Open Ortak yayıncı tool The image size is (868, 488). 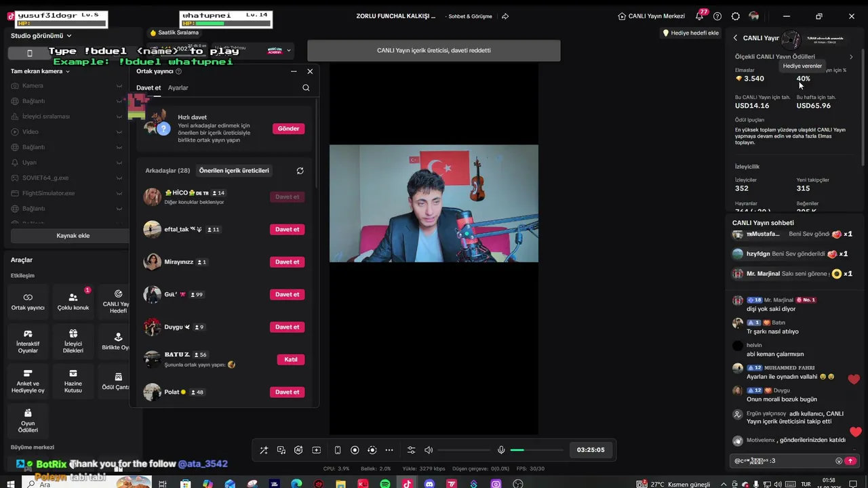(x=28, y=302)
